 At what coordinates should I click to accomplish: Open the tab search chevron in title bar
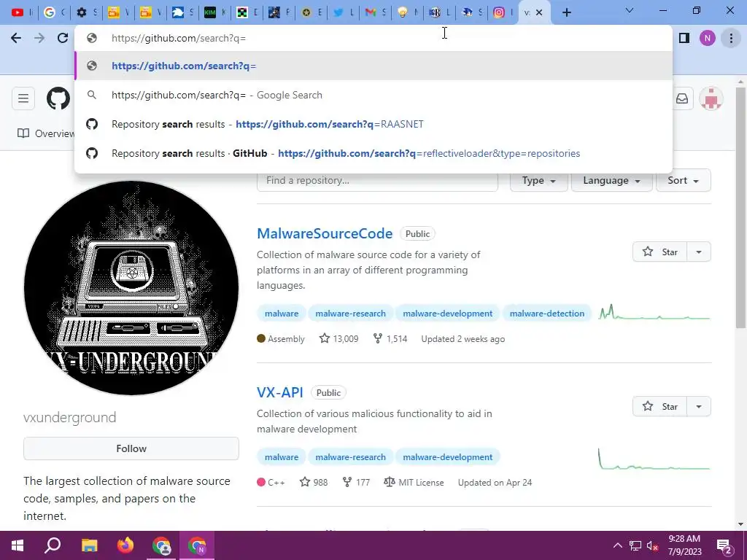point(630,10)
